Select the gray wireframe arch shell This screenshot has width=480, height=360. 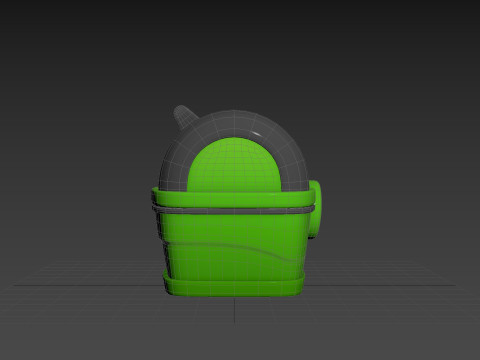[x=233, y=125]
